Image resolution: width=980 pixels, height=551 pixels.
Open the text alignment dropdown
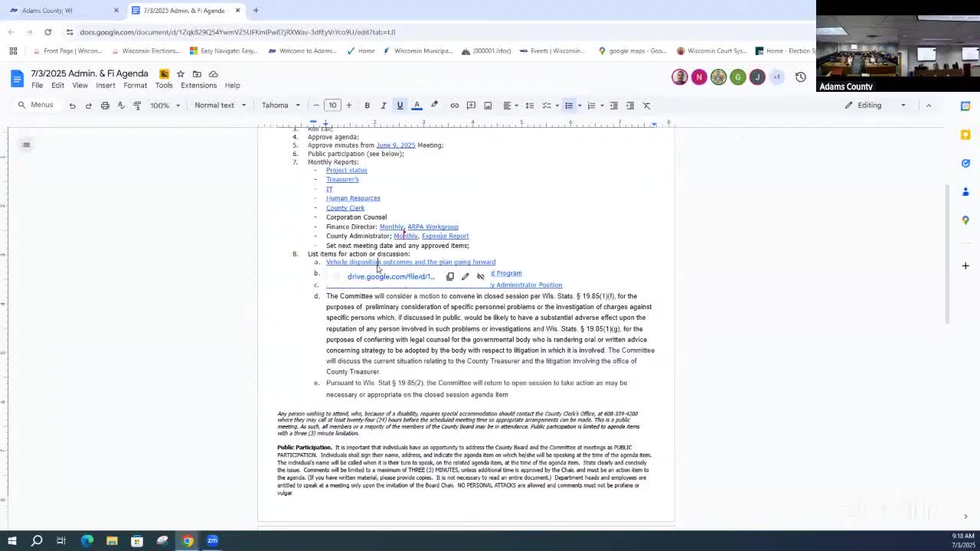point(510,106)
